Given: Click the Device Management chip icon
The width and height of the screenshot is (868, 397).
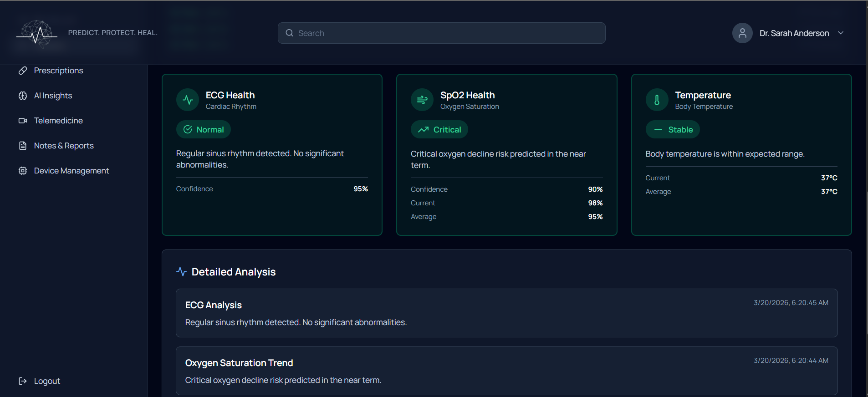Looking at the screenshot, I should coord(23,171).
